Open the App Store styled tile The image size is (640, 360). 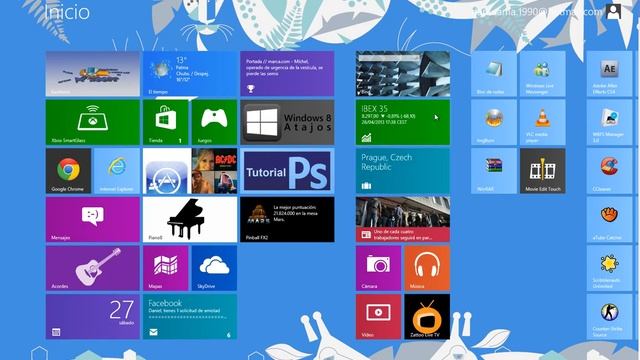point(167,171)
